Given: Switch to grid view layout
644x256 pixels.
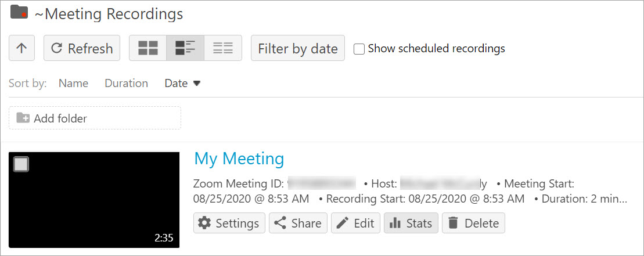Looking at the screenshot, I should tap(147, 48).
